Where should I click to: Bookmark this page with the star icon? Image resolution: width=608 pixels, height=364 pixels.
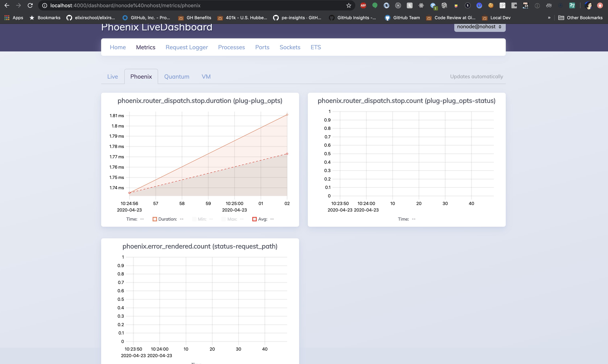[x=349, y=5]
